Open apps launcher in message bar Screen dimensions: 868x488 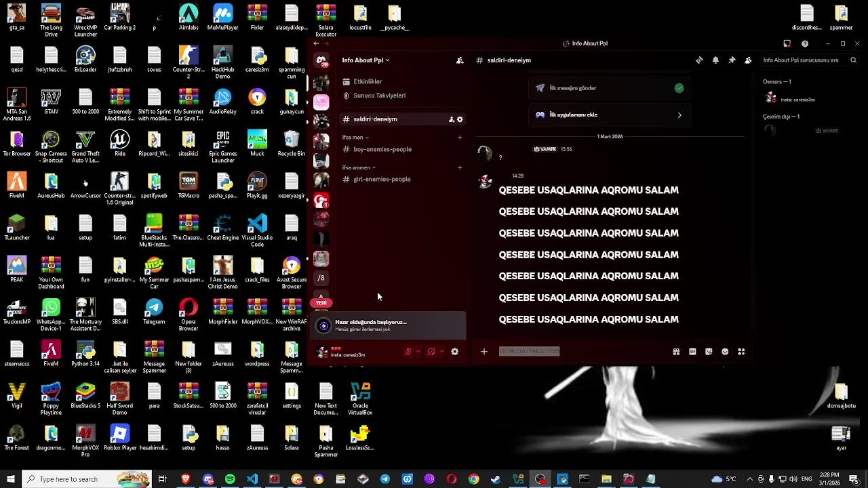click(741, 352)
